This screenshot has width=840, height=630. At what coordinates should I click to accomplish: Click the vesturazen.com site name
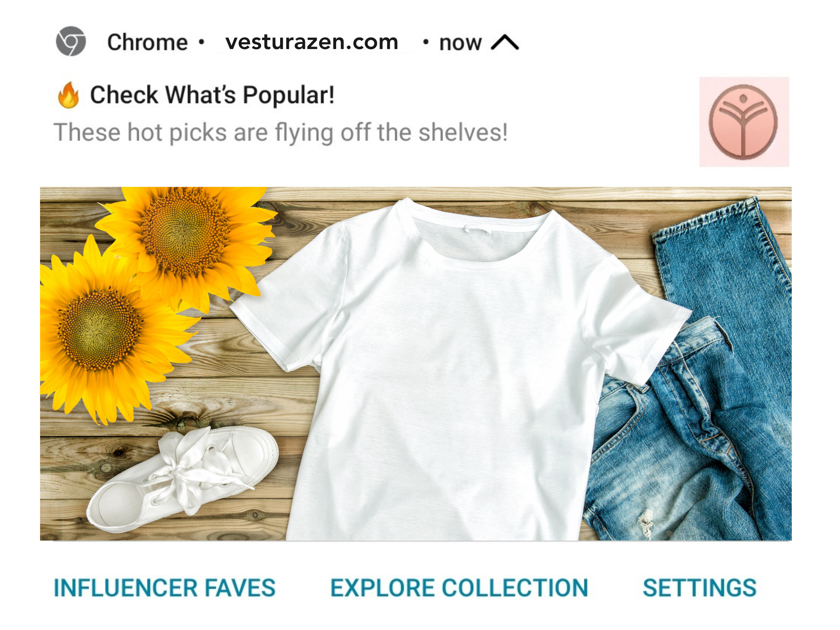tap(312, 42)
